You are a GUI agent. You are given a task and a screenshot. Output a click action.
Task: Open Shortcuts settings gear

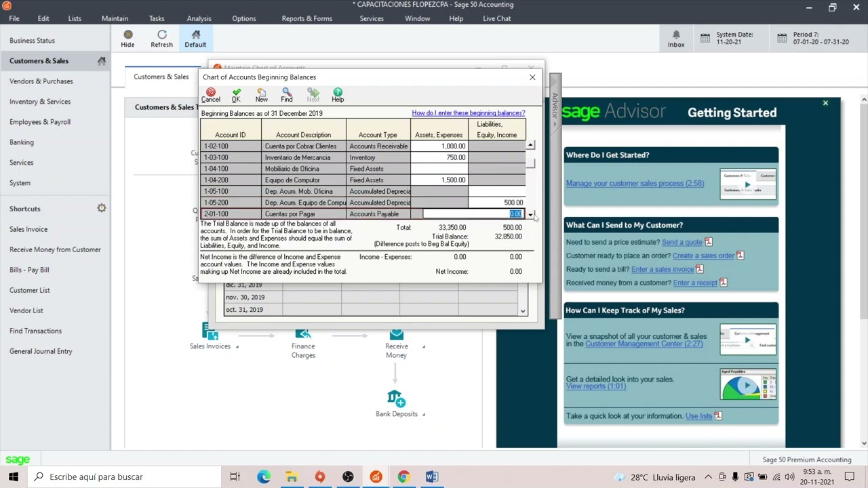pyautogui.click(x=102, y=208)
